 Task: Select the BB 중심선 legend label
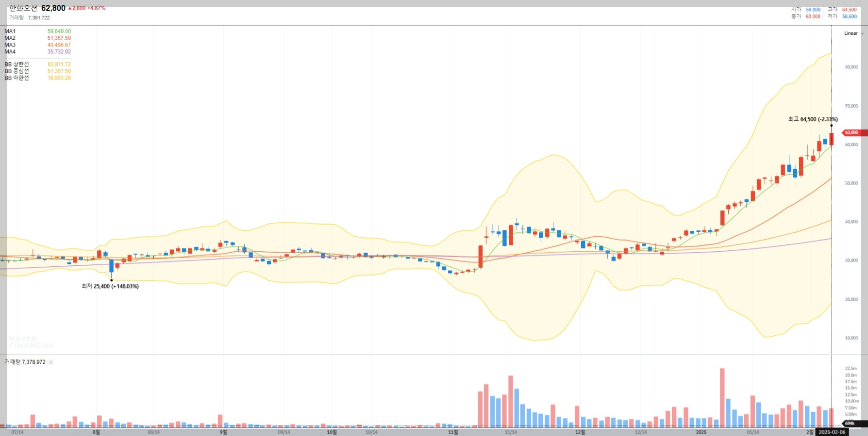pyautogui.click(x=17, y=71)
